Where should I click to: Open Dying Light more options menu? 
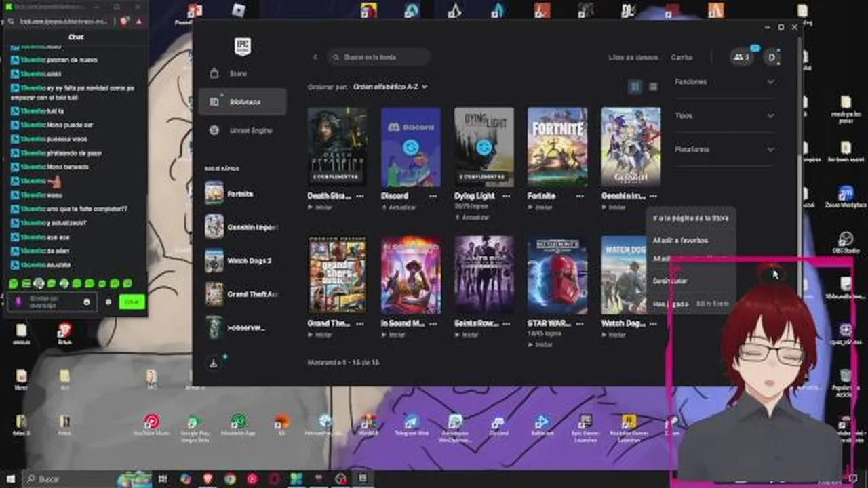tap(507, 196)
